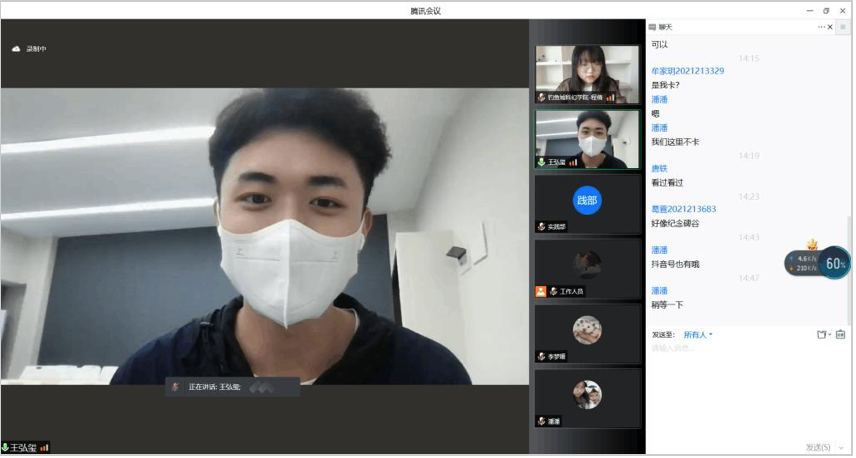
Task: Open the 所有人 recipient dropdown
Action: (698, 334)
